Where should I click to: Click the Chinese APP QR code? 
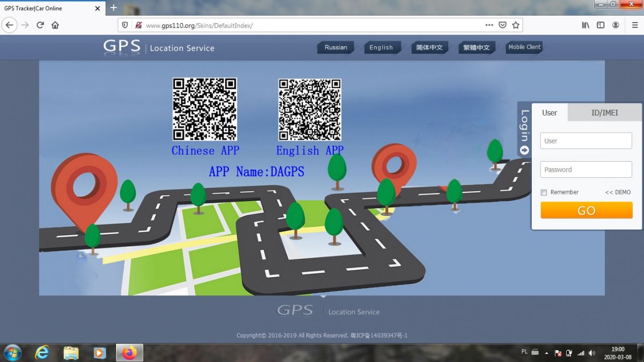(x=204, y=109)
